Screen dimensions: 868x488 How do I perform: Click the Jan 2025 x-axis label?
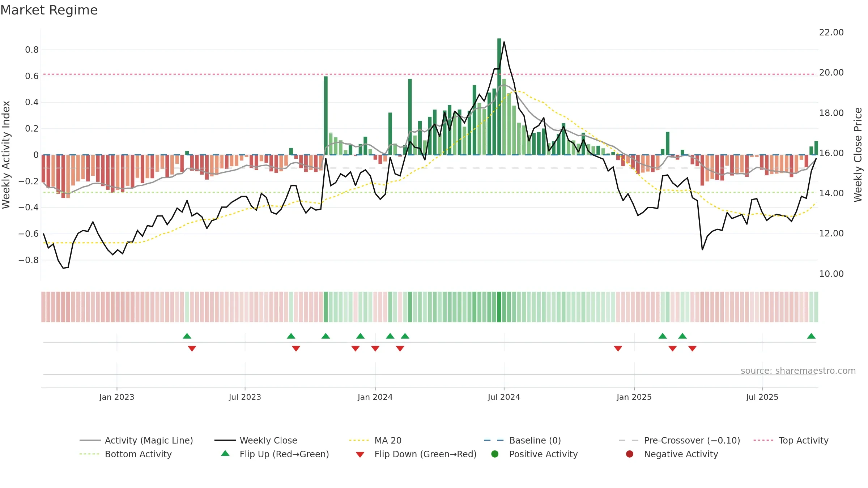click(x=634, y=397)
